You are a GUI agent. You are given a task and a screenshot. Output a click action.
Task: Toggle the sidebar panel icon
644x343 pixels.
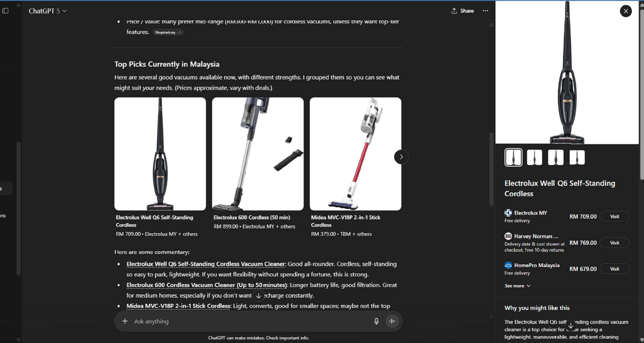click(5, 11)
